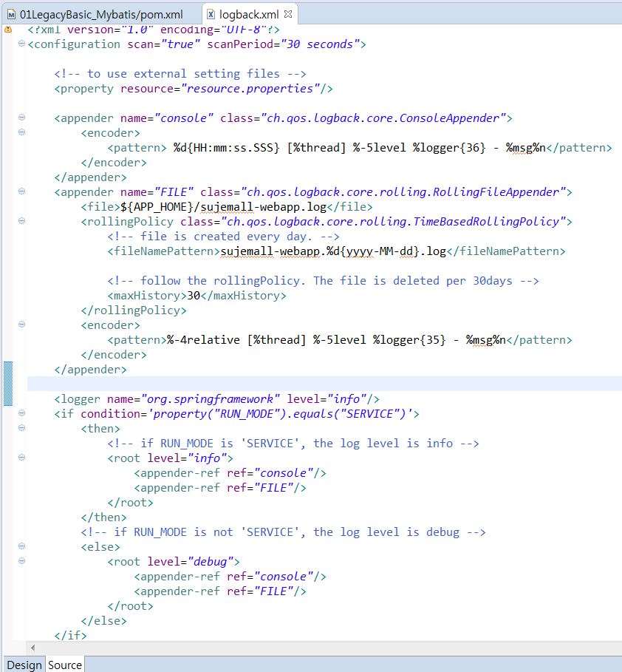The image size is (622, 672).
Task: Collapse the FILE appender encoder fold
Action: 22,324
